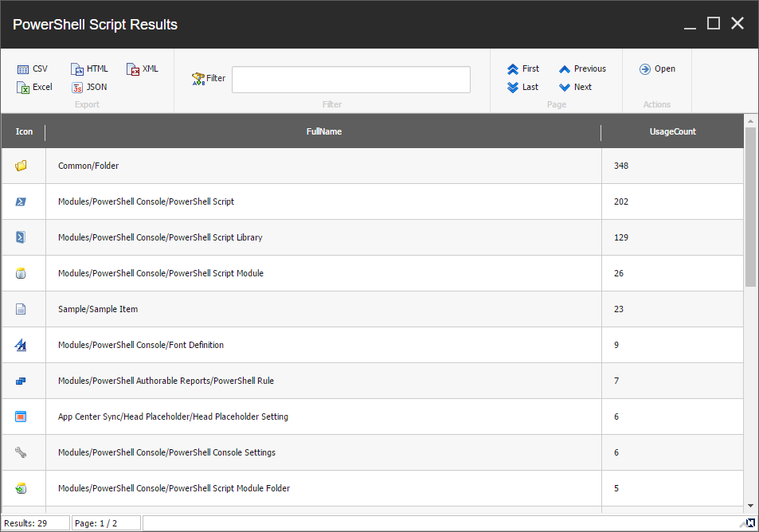This screenshot has height=532, width=759.
Task: Click the Head Placeholder Setting icon
Action: 21,417
